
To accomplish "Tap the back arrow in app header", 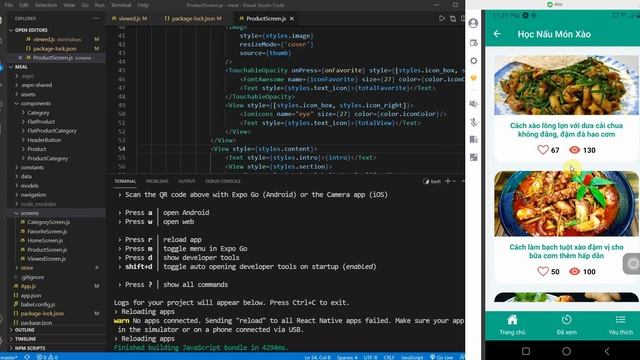I will (497, 34).
